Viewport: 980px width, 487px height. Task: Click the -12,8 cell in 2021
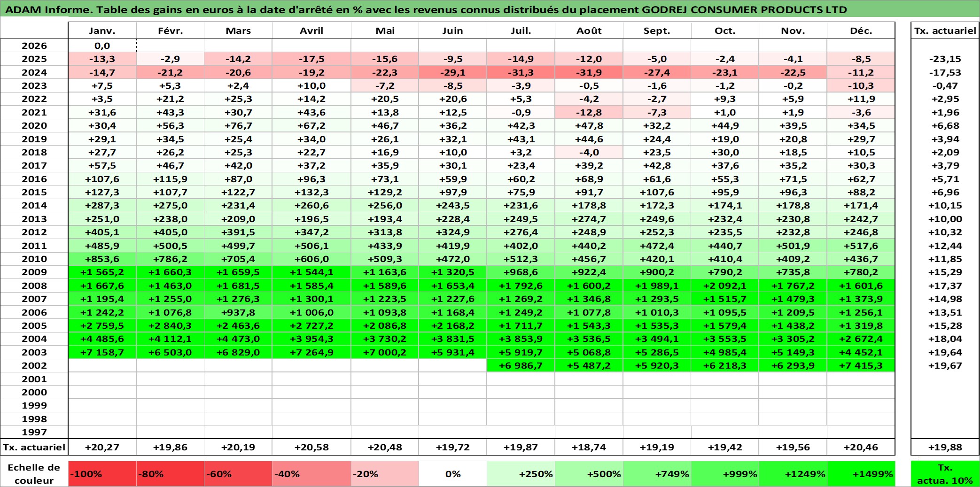(589, 112)
